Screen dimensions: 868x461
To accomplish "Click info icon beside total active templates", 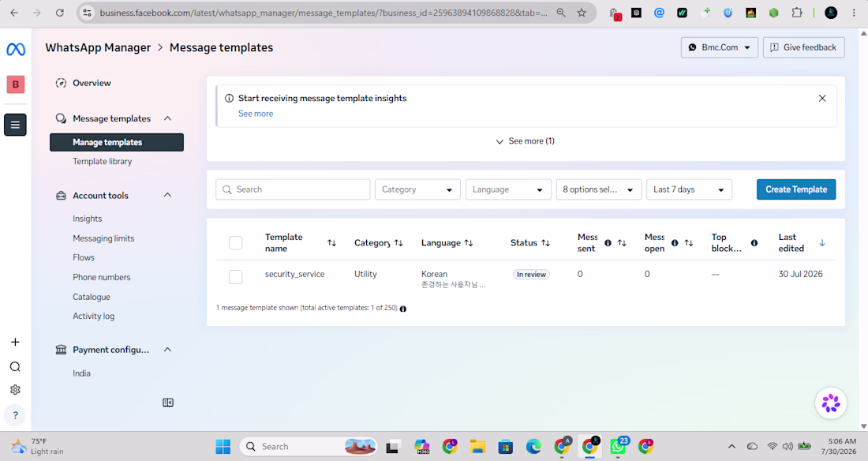I will tap(403, 309).
